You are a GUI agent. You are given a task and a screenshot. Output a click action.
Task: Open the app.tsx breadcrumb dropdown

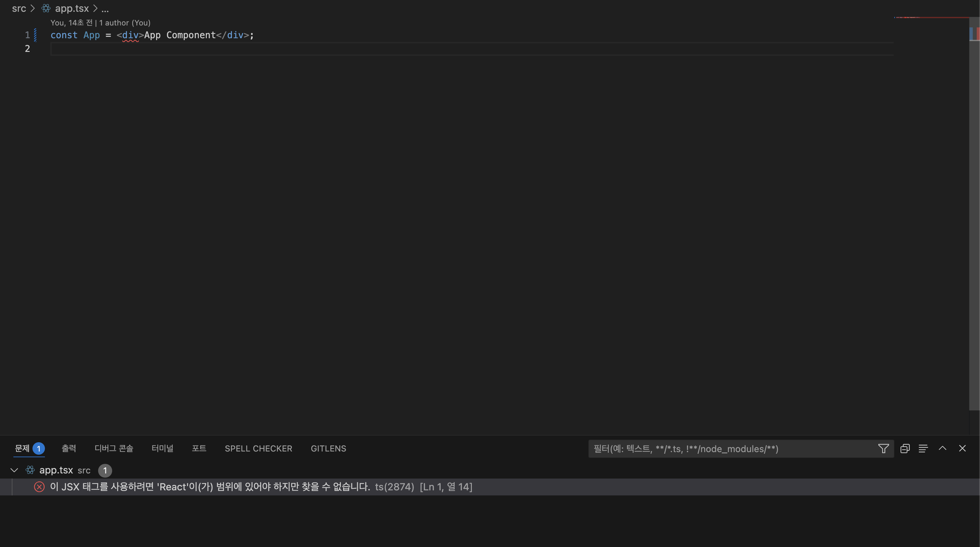point(71,8)
